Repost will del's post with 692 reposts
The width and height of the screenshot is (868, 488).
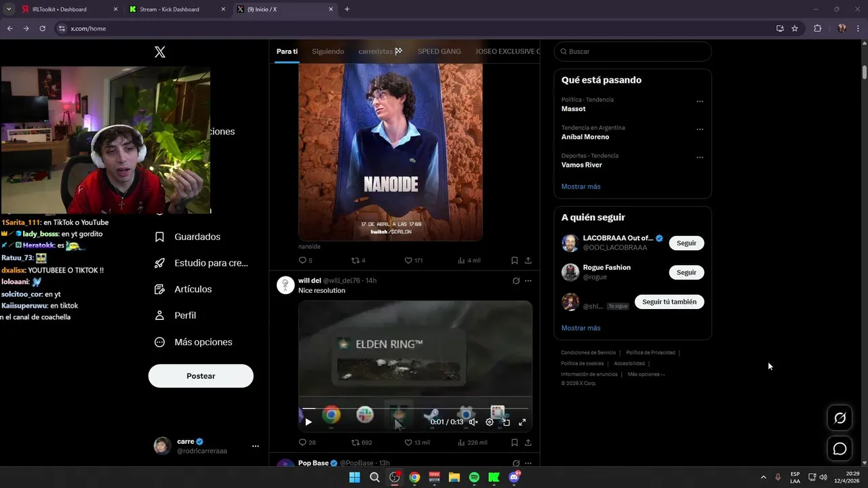361,443
